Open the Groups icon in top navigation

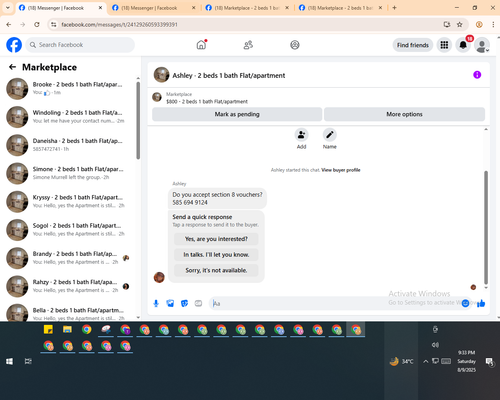tap(295, 45)
